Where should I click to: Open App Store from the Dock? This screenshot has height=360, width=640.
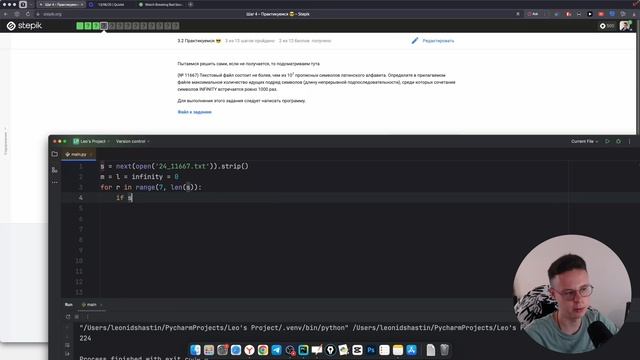(x=411, y=350)
